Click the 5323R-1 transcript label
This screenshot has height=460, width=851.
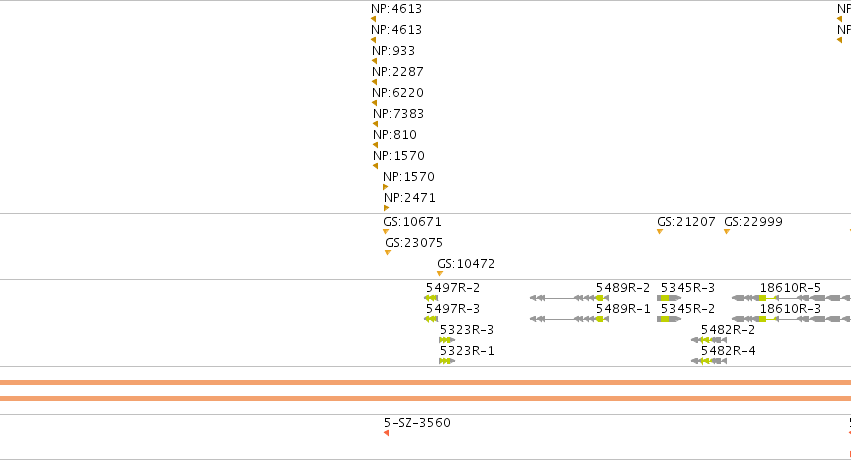click(x=467, y=352)
